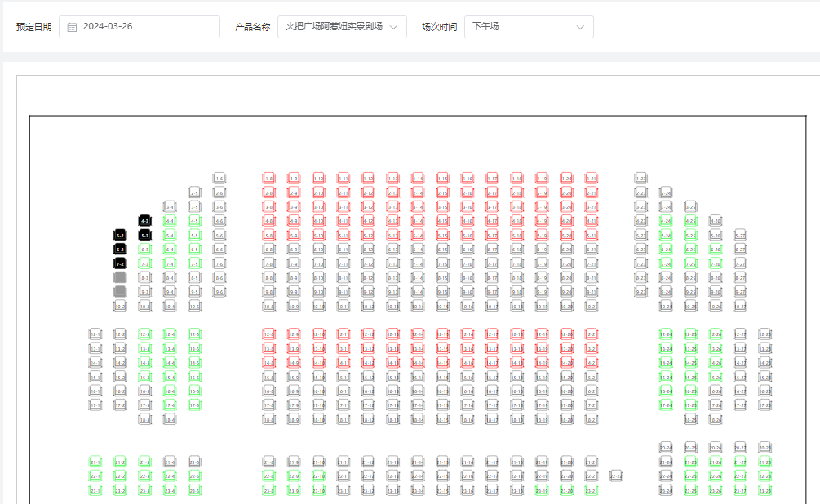This screenshot has width=820, height=504.
Task: Click gray seat 1-6
Action: [x=219, y=178]
